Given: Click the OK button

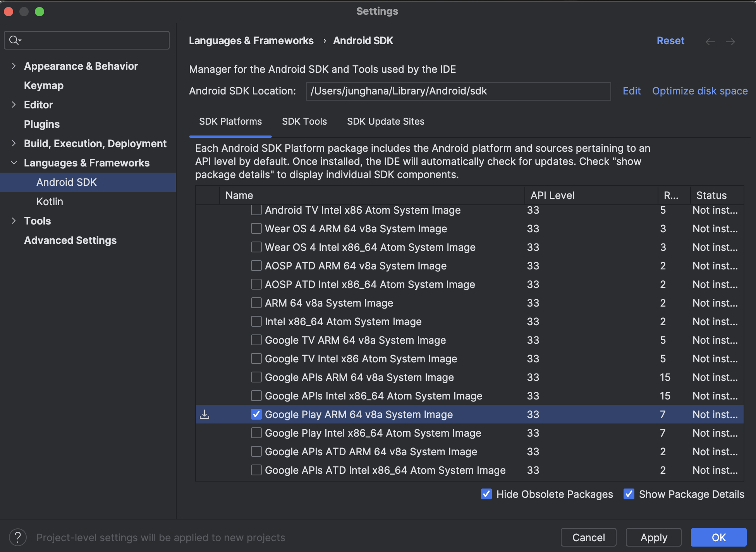Looking at the screenshot, I should (x=719, y=537).
